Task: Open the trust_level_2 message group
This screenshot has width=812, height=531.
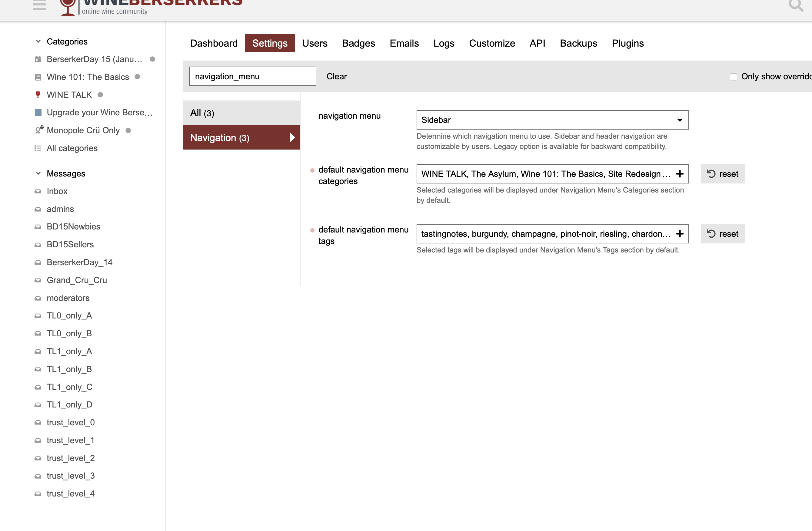Action: (x=71, y=458)
